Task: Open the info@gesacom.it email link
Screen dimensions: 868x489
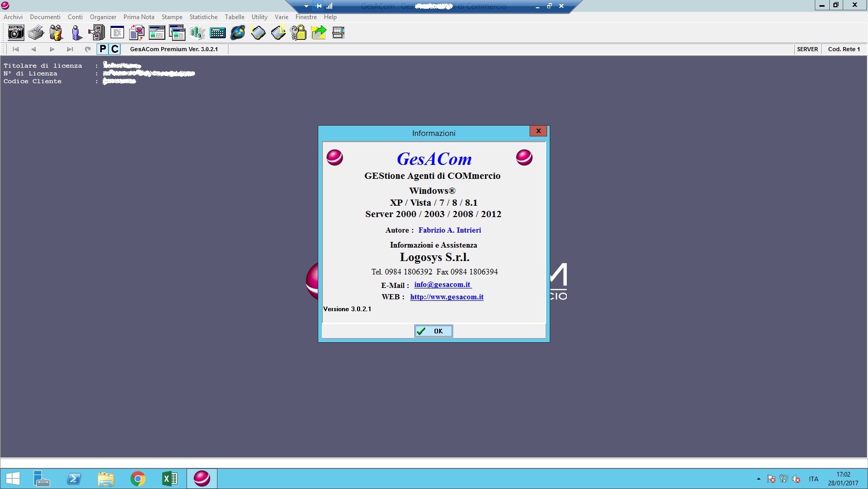Action: pyautogui.click(x=443, y=284)
